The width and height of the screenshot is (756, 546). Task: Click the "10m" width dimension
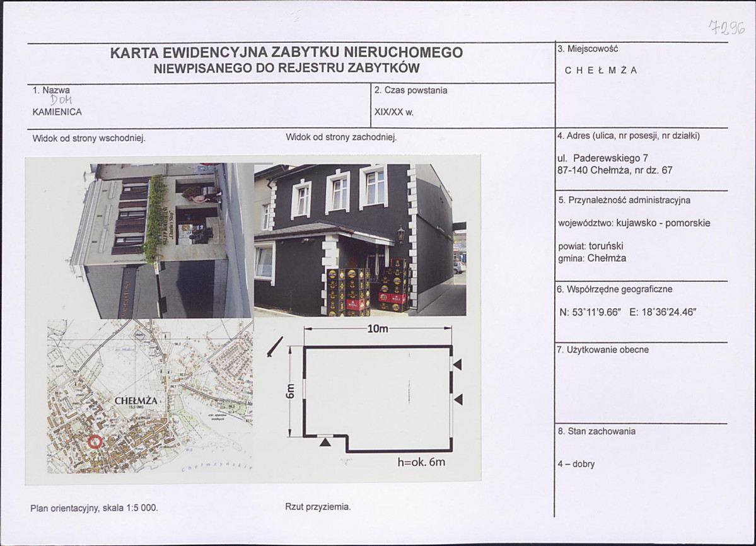coord(378,328)
